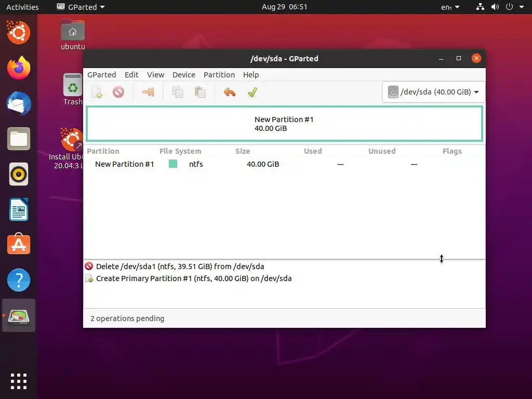The height and width of the screenshot is (399, 532).
Task: Click the File System column header
Action: pyautogui.click(x=180, y=151)
